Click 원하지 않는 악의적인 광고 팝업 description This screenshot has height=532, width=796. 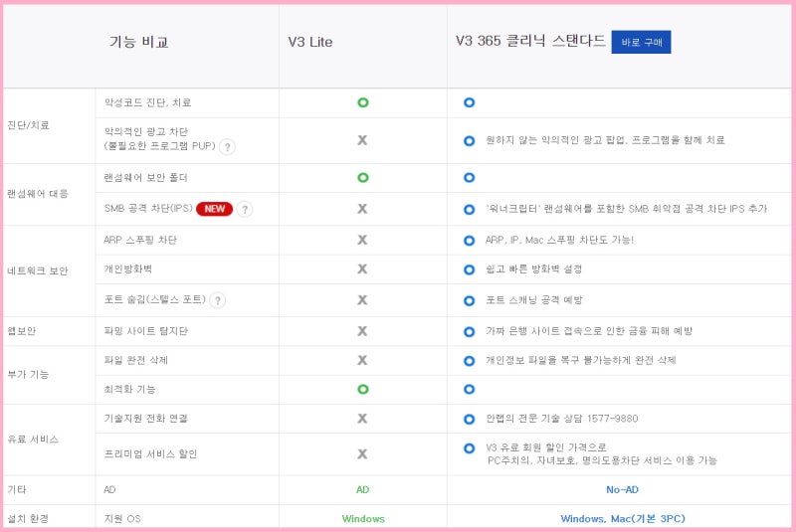coord(605,140)
